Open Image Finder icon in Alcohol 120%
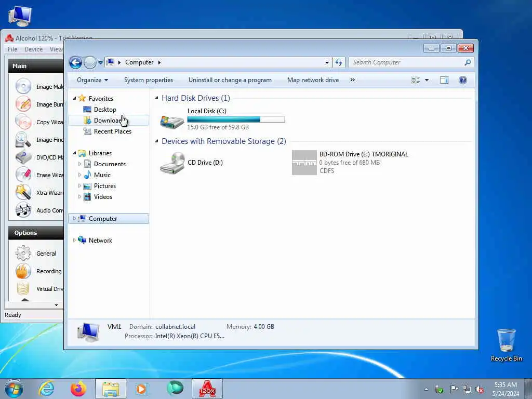Image resolution: width=532 pixels, height=399 pixels. [23, 139]
